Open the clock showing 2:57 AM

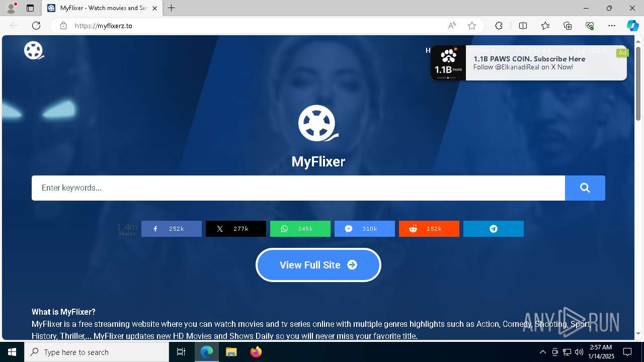click(x=602, y=352)
